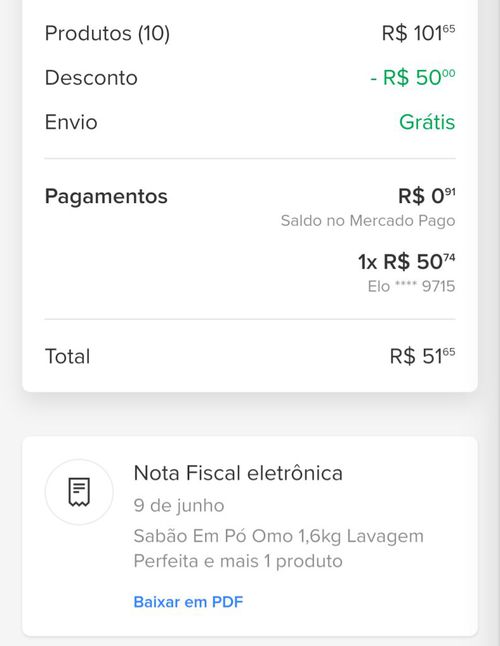Click the Grátis shipping text

(427, 122)
